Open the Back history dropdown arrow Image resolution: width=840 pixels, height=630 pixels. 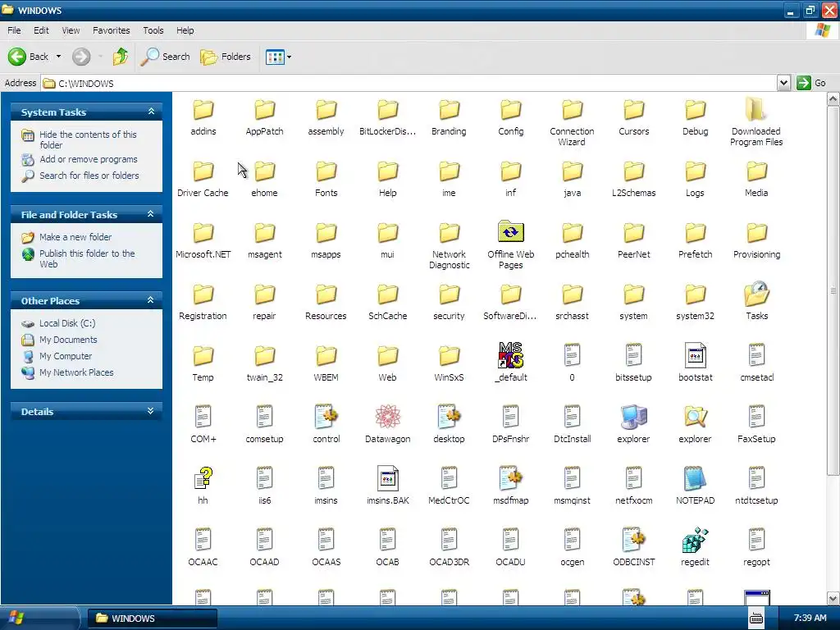click(58, 57)
